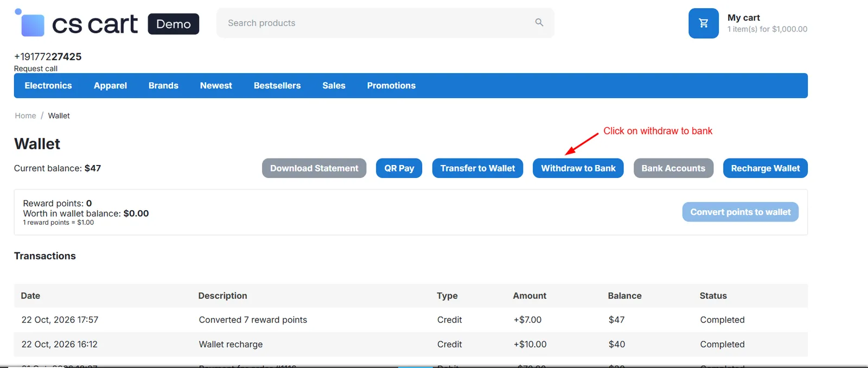Open the Brands menu

pyautogui.click(x=163, y=86)
